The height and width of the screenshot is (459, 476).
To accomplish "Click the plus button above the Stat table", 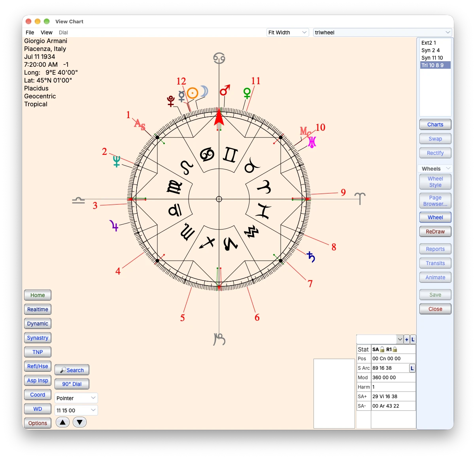I will click(407, 339).
